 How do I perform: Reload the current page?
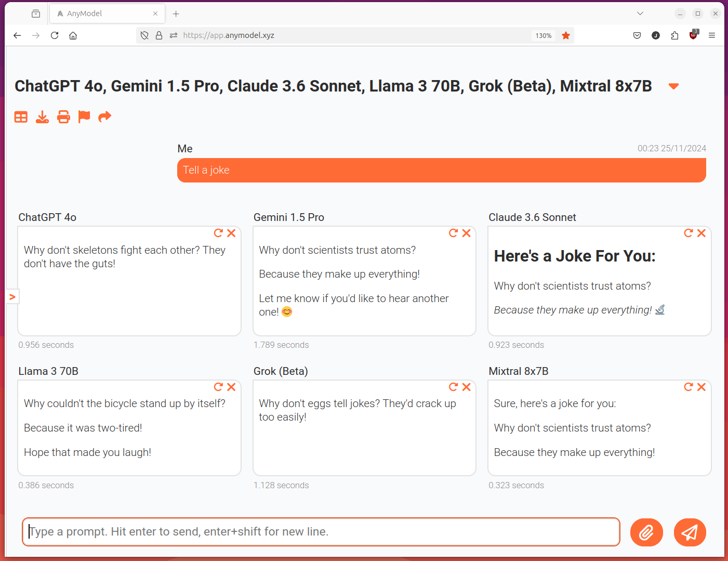[55, 35]
